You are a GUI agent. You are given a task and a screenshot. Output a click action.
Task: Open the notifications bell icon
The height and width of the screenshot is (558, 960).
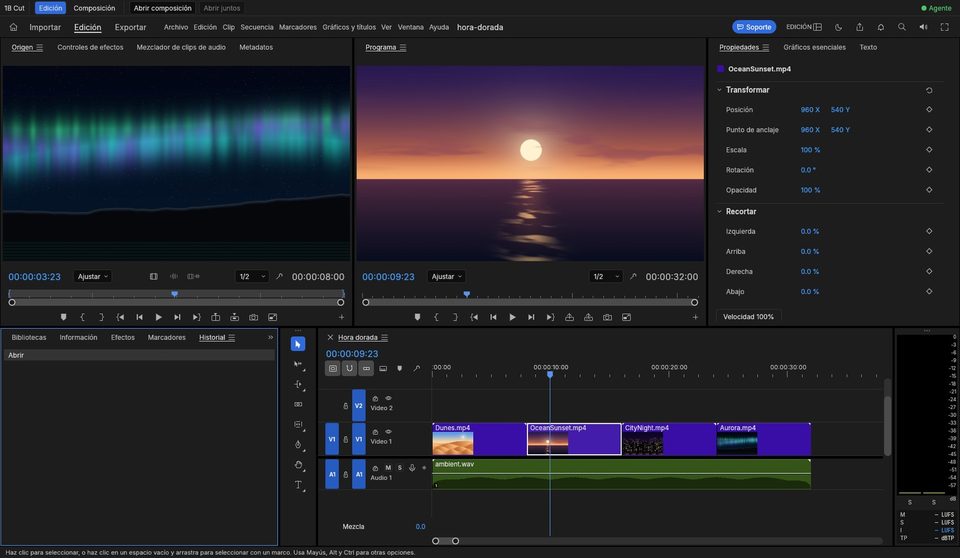click(x=880, y=27)
